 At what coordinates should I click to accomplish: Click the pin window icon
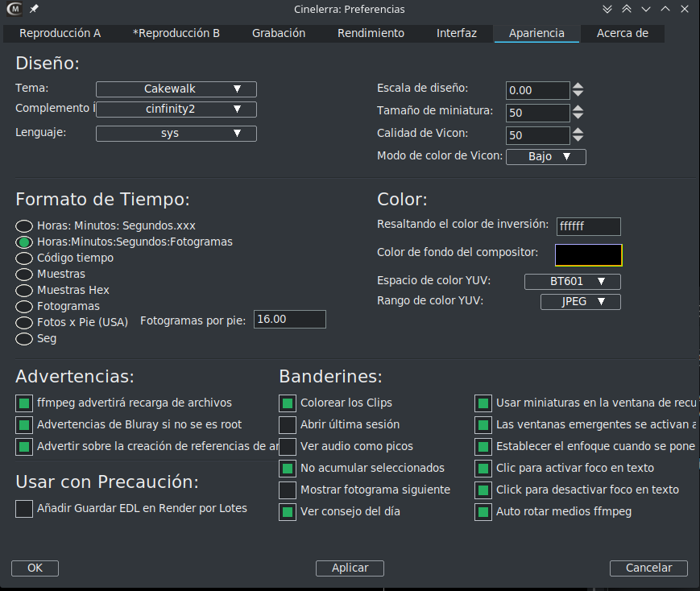pyautogui.click(x=33, y=9)
